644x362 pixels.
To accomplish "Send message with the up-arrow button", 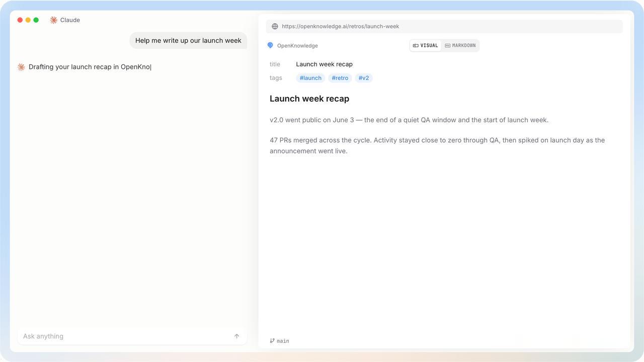I will click(236, 336).
